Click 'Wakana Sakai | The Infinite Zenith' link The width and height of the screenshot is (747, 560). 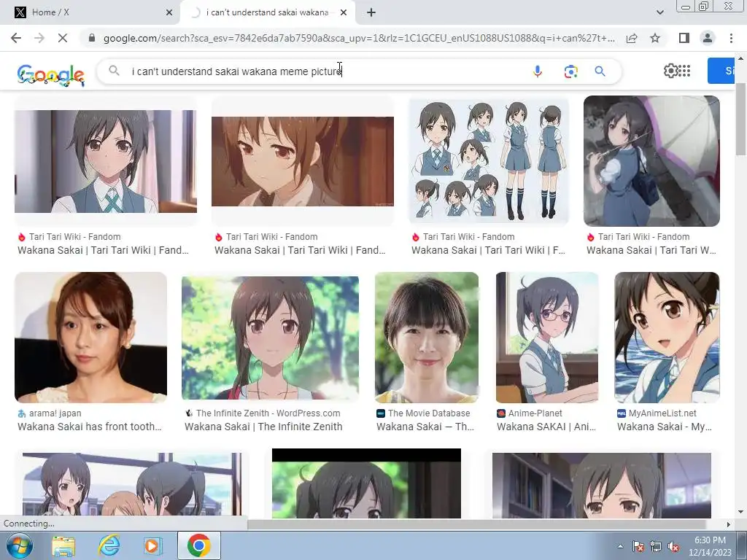(x=263, y=427)
